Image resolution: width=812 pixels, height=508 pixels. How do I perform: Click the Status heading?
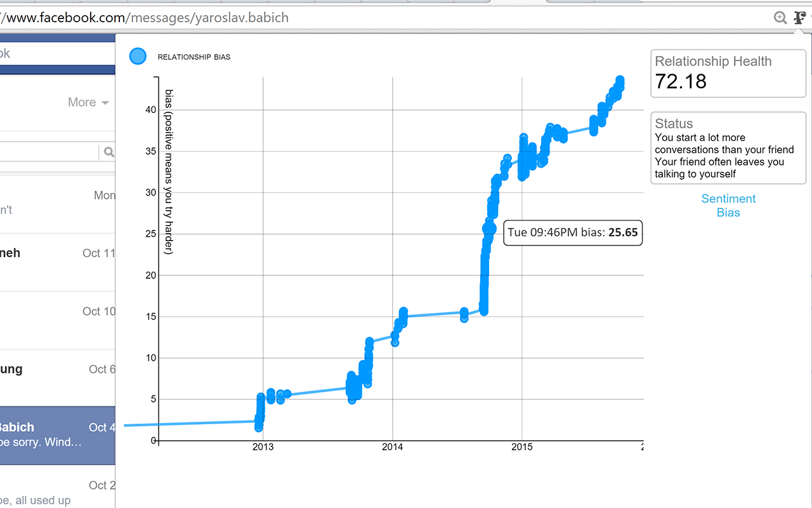pos(674,124)
